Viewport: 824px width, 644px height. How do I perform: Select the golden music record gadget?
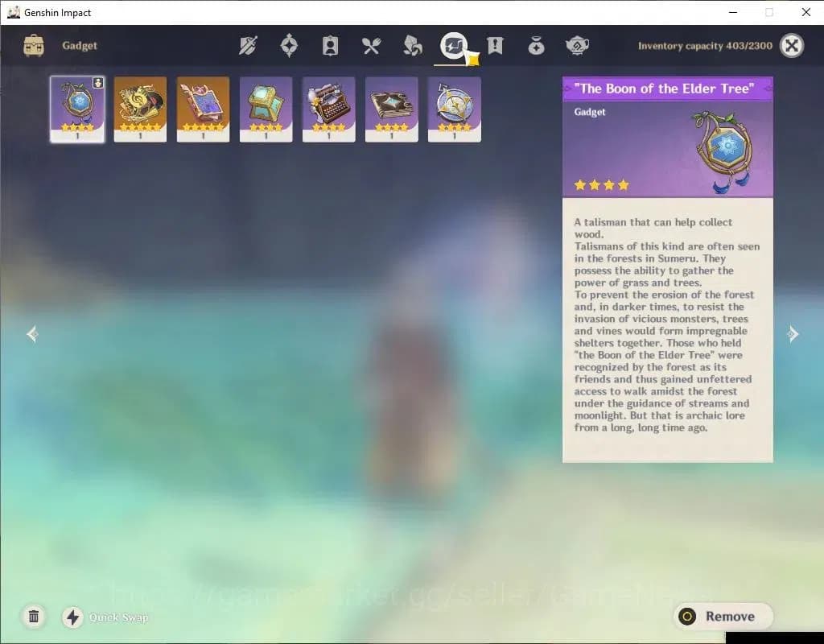pos(140,109)
